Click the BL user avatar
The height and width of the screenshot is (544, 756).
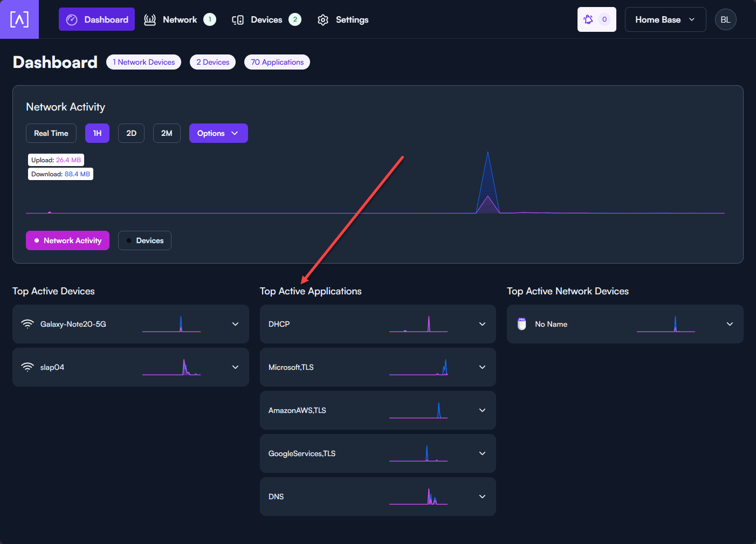click(x=725, y=19)
